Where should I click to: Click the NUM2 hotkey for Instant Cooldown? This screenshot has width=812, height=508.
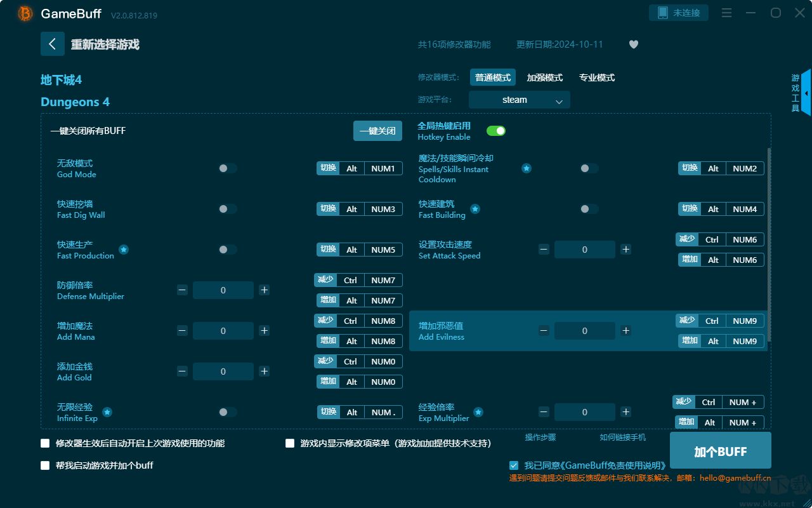[745, 168]
